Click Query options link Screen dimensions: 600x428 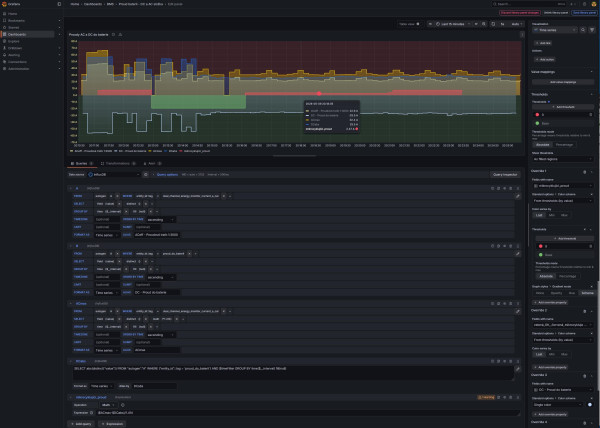pyautogui.click(x=167, y=174)
